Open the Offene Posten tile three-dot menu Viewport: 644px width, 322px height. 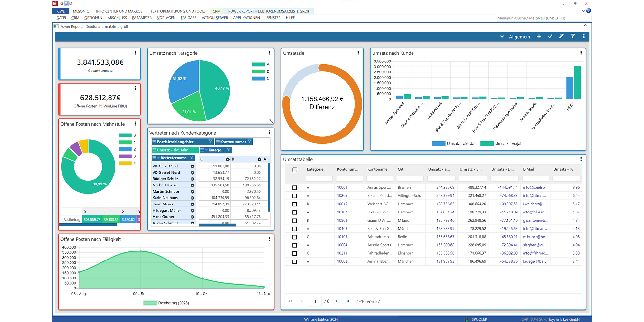click(x=136, y=88)
